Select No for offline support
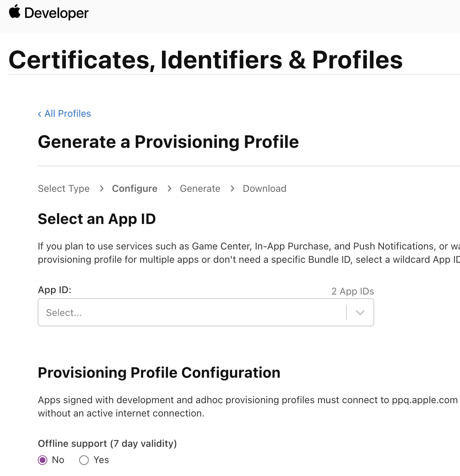460x476 pixels. click(x=43, y=460)
